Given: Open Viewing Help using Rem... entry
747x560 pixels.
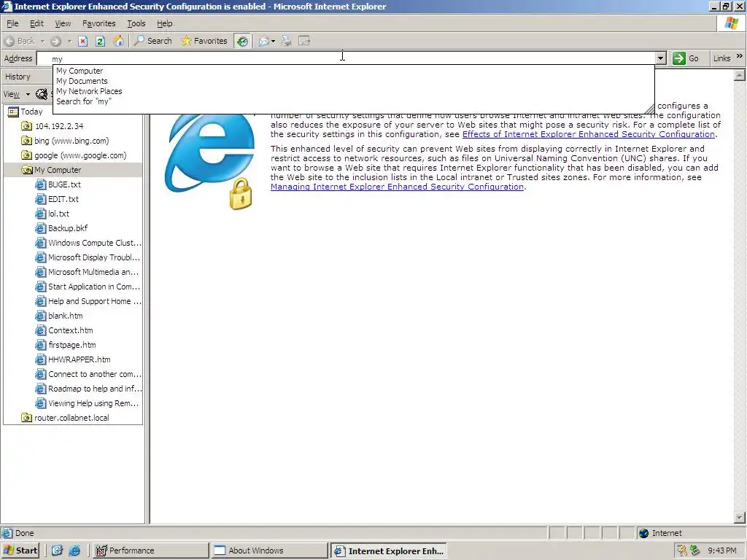Looking at the screenshot, I should [x=88, y=403].
